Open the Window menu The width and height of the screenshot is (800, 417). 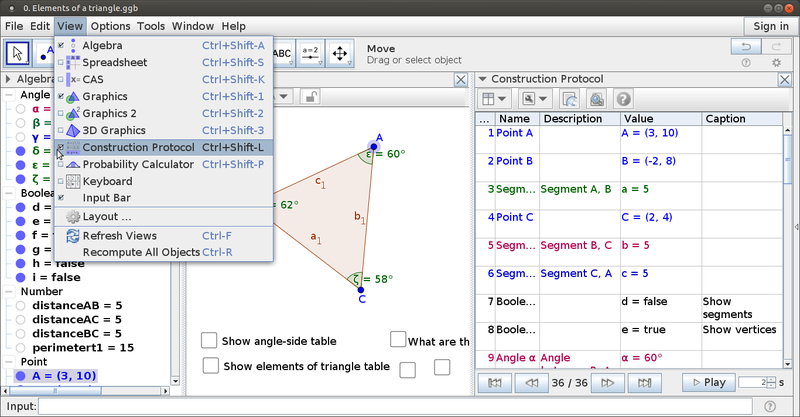[193, 26]
